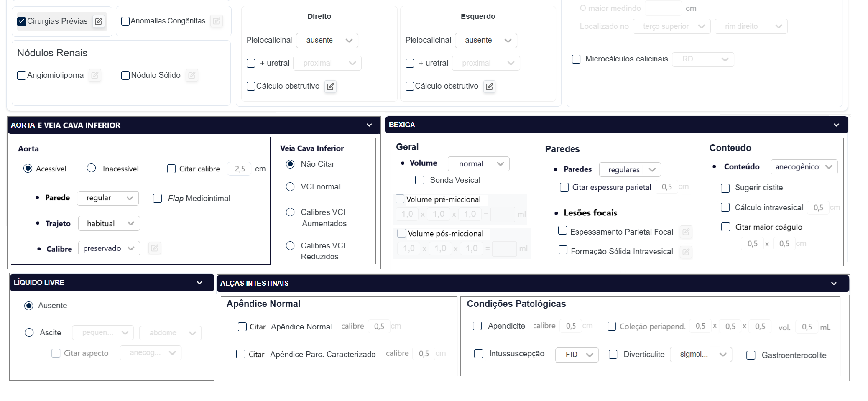Click edit icon beside Formação Sólida Intravesical

pyautogui.click(x=686, y=252)
